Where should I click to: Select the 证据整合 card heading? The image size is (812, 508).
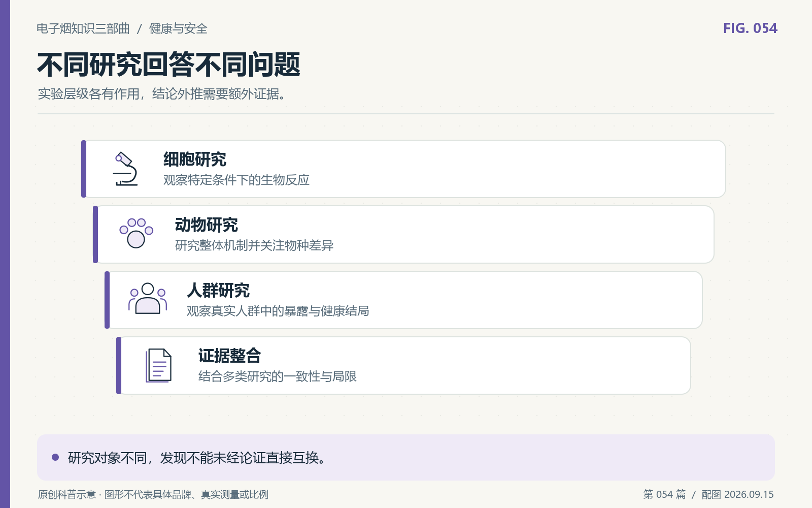(x=230, y=356)
